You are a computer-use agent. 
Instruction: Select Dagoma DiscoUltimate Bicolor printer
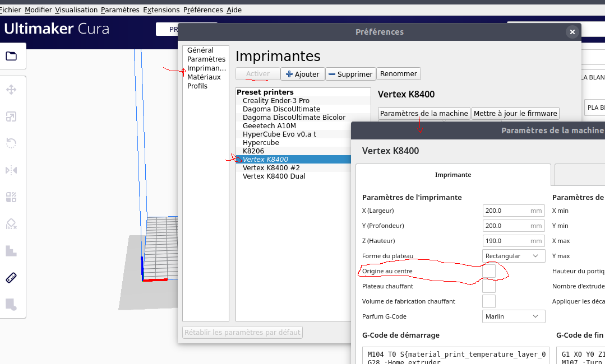coord(303,118)
